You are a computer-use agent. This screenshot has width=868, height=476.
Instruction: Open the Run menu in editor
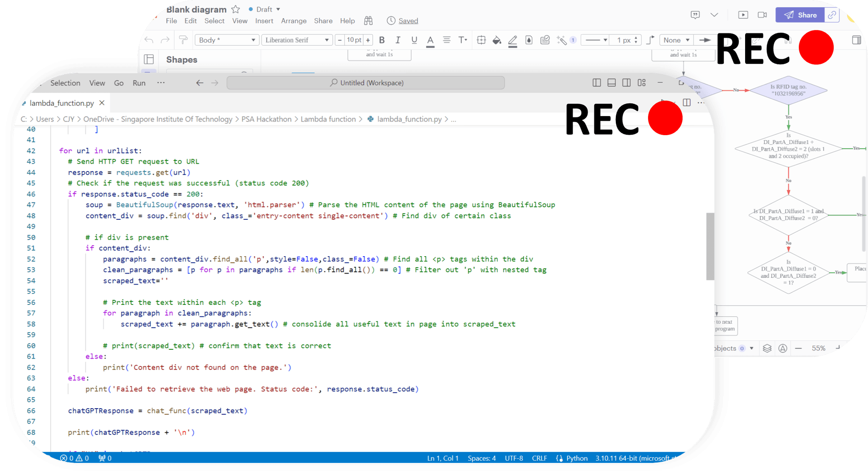coord(139,83)
